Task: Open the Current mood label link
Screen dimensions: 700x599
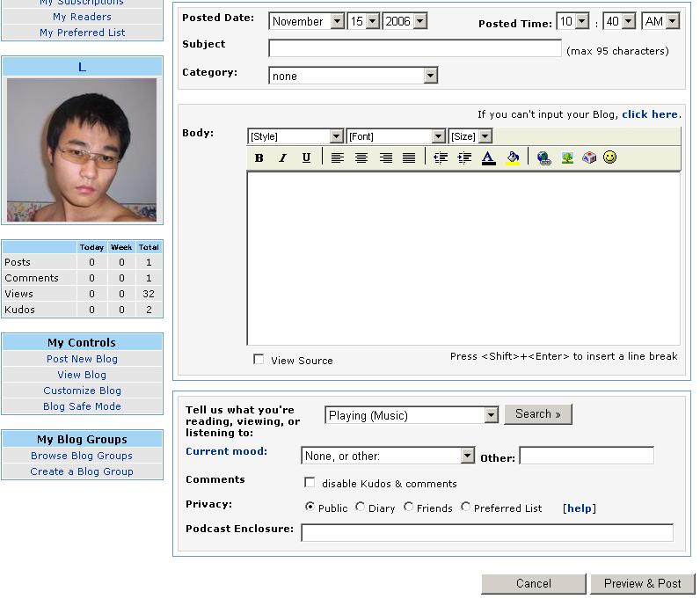Action: pyautogui.click(x=226, y=451)
